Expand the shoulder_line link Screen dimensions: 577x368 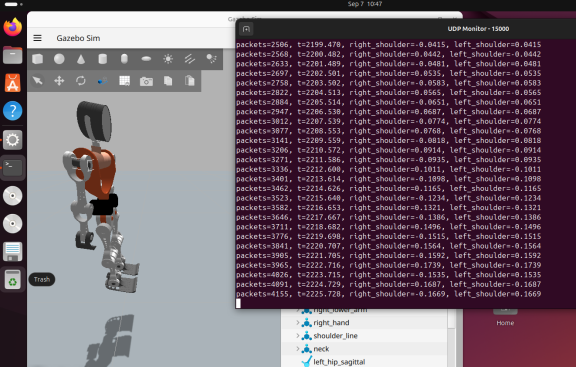tap(298, 336)
